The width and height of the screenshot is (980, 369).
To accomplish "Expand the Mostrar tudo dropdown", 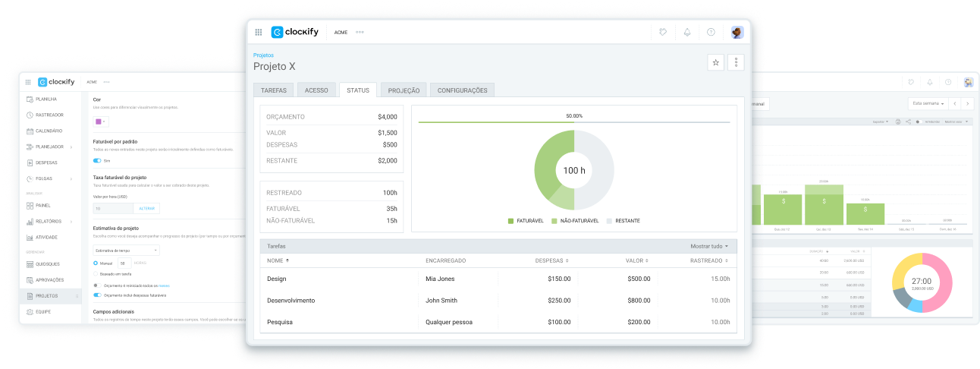I will pos(709,246).
